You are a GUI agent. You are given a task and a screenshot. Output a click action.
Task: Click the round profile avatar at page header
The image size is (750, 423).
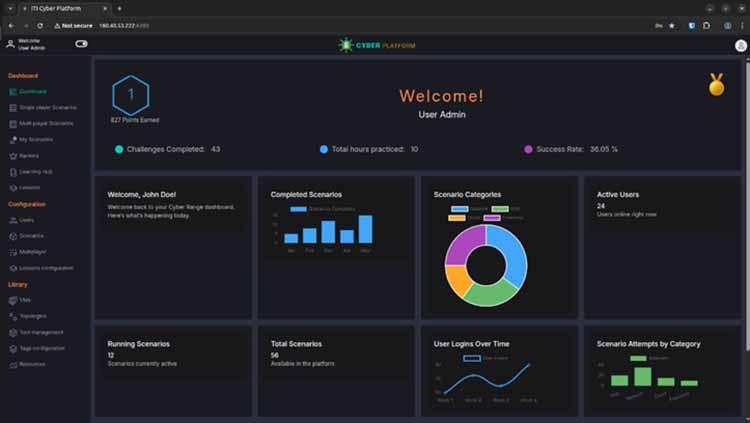click(740, 45)
